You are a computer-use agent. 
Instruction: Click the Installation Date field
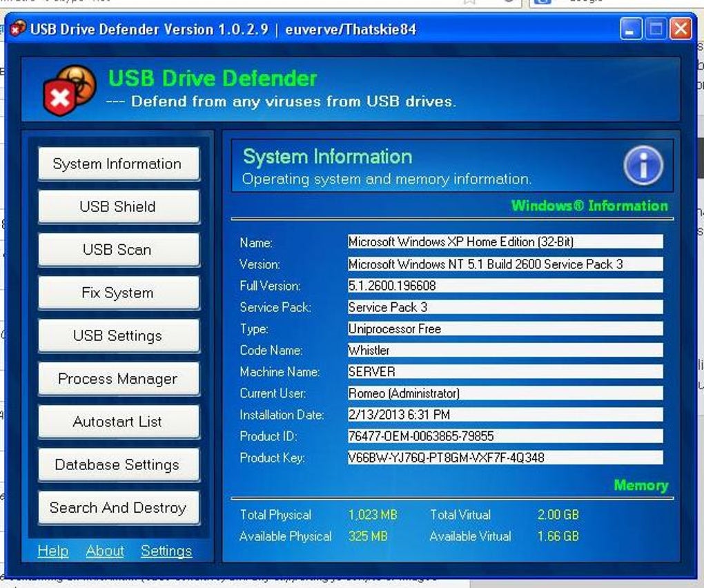[x=505, y=415]
